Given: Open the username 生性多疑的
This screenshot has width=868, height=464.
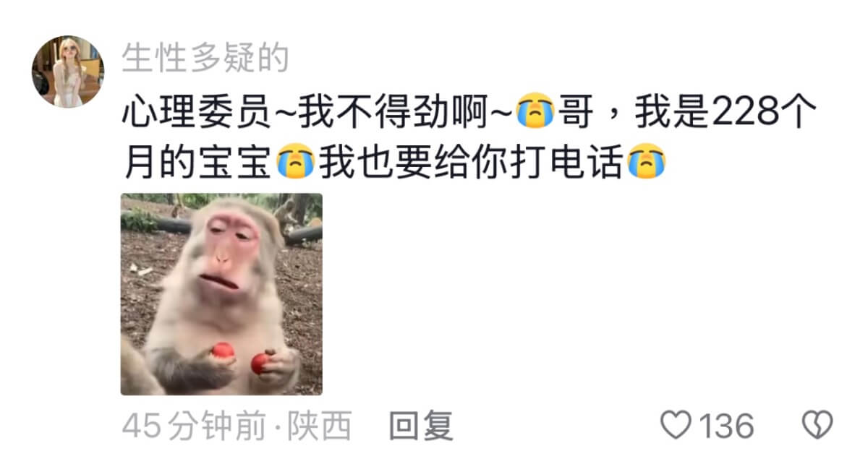Looking at the screenshot, I should (x=205, y=58).
